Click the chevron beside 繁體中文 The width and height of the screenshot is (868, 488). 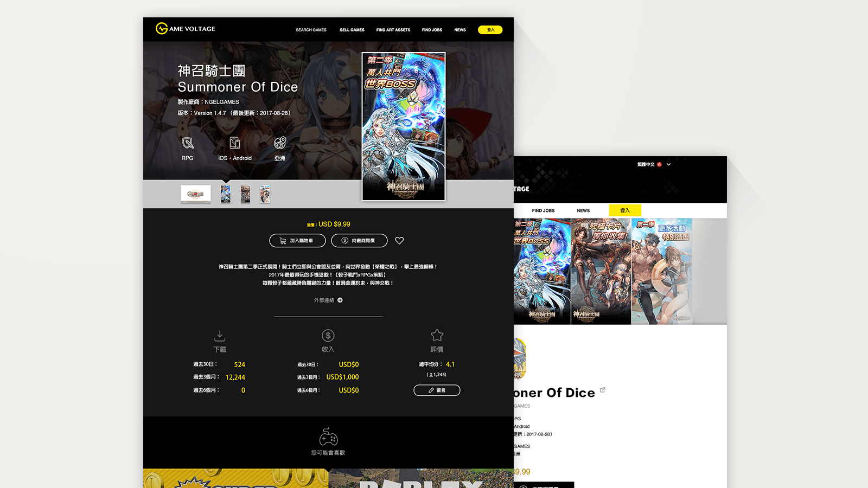tap(668, 164)
